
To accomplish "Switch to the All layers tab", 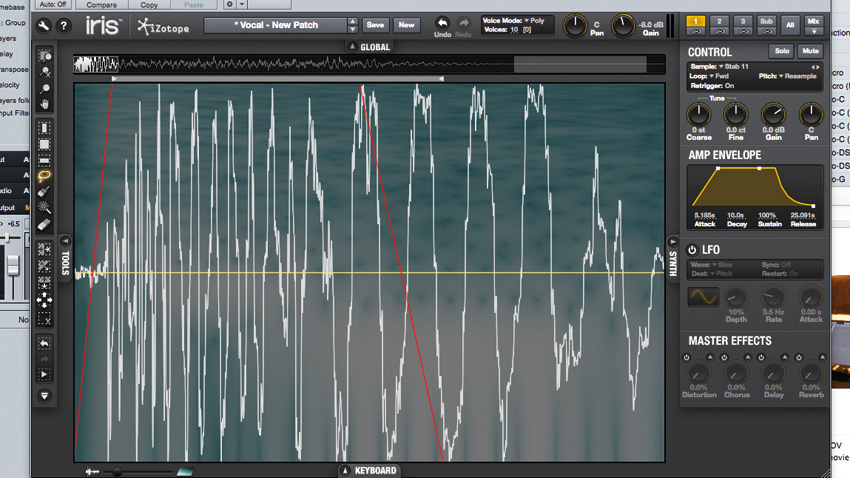I will point(790,25).
